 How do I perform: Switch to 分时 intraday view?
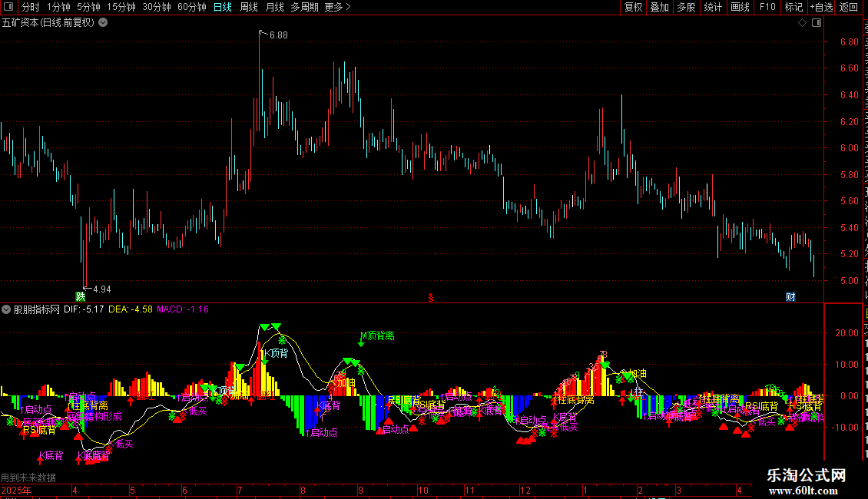pyautogui.click(x=30, y=7)
